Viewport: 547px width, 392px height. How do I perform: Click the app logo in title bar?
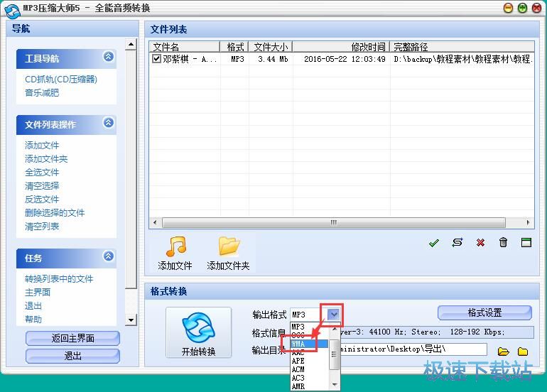click(12, 10)
